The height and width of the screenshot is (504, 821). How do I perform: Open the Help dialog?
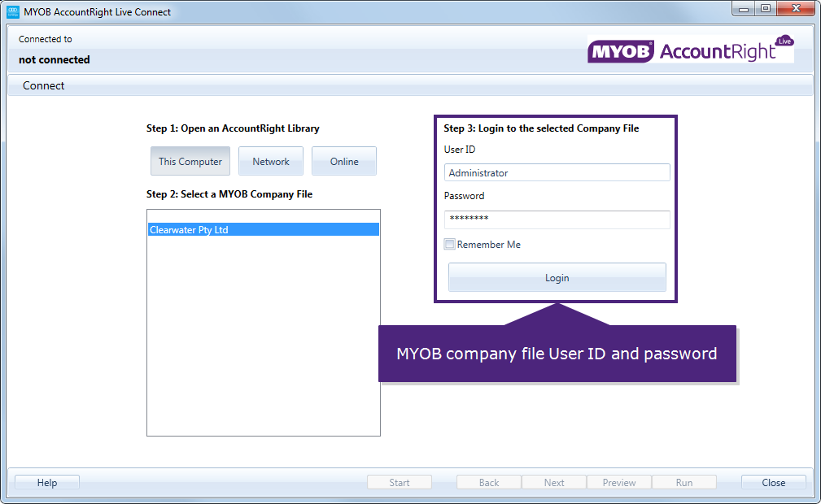coord(46,482)
